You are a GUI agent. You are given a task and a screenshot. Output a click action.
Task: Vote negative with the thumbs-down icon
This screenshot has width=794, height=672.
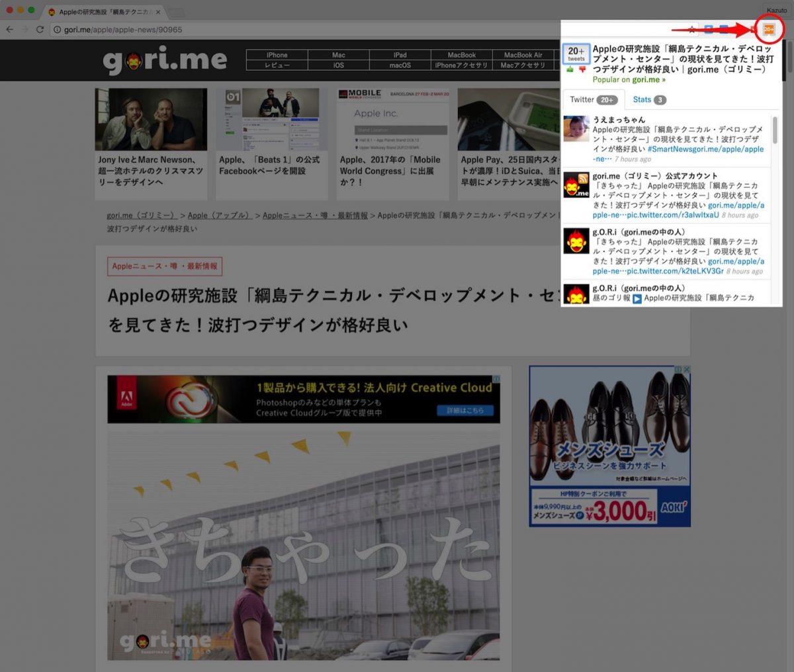(x=582, y=69)
